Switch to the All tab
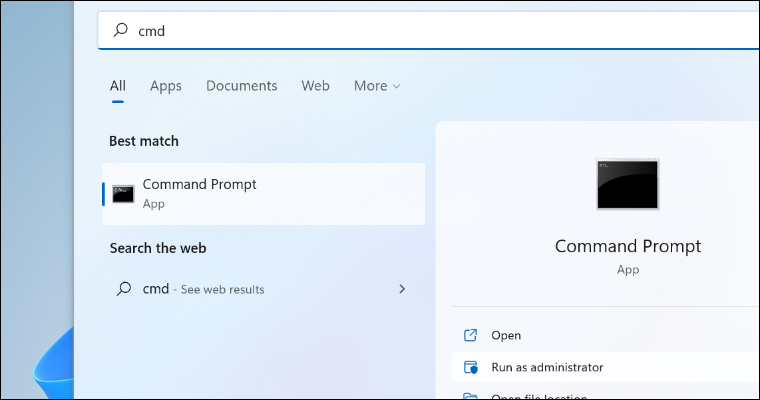Screen dimensions: 760x400 click(118, 86)
